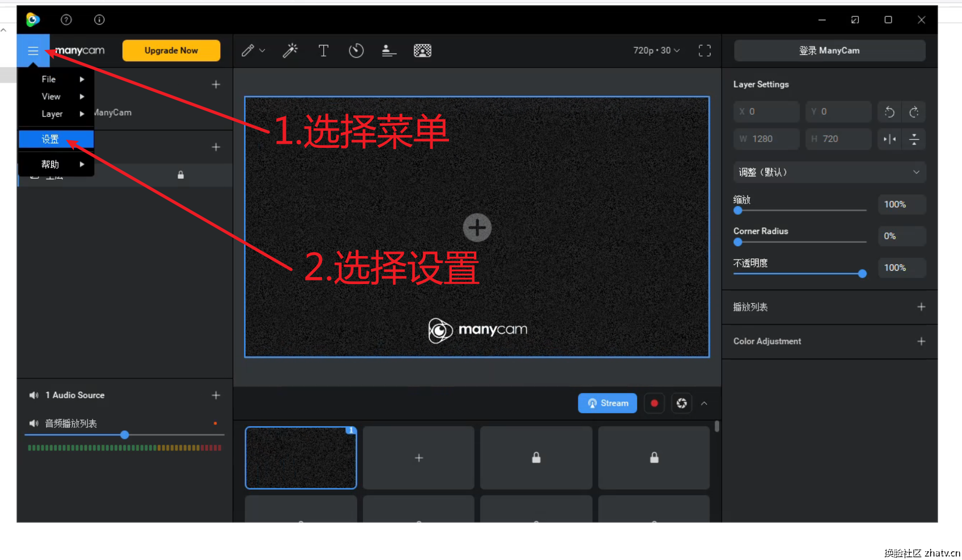Open the hamburger main menu
The image size is (962, 560).
tap(33, 51)
